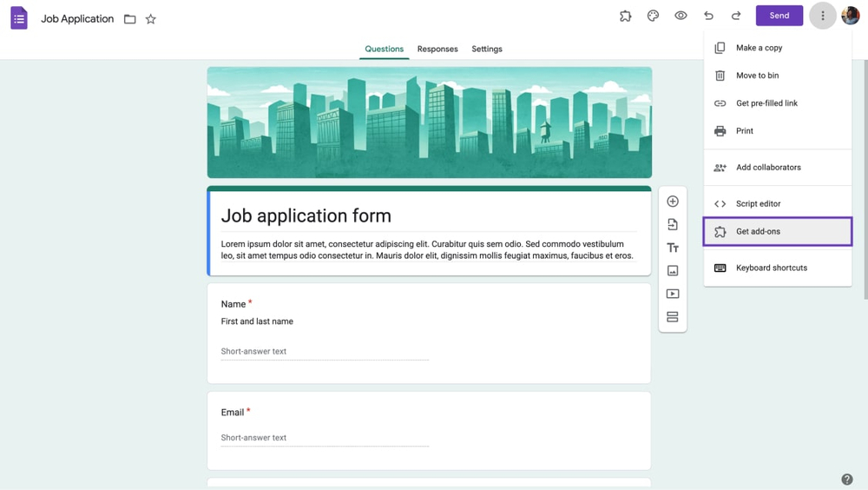The height and width of the screenshot is (490, 868).
Task: Click the undo arrow icon
Action: pyautogui.click(x=708, y=16)
